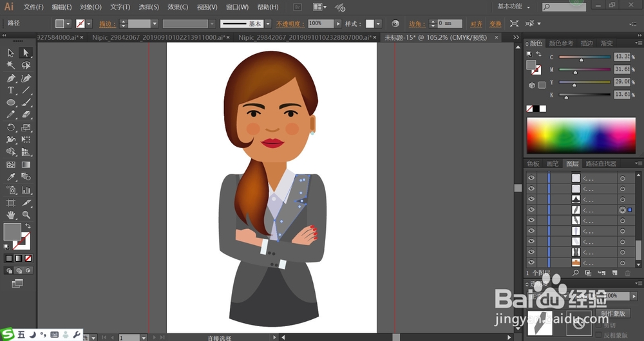Screen dimensions: 644x341
Task: Click the C cyan slider in Color panel
Action: pos(585,57)
